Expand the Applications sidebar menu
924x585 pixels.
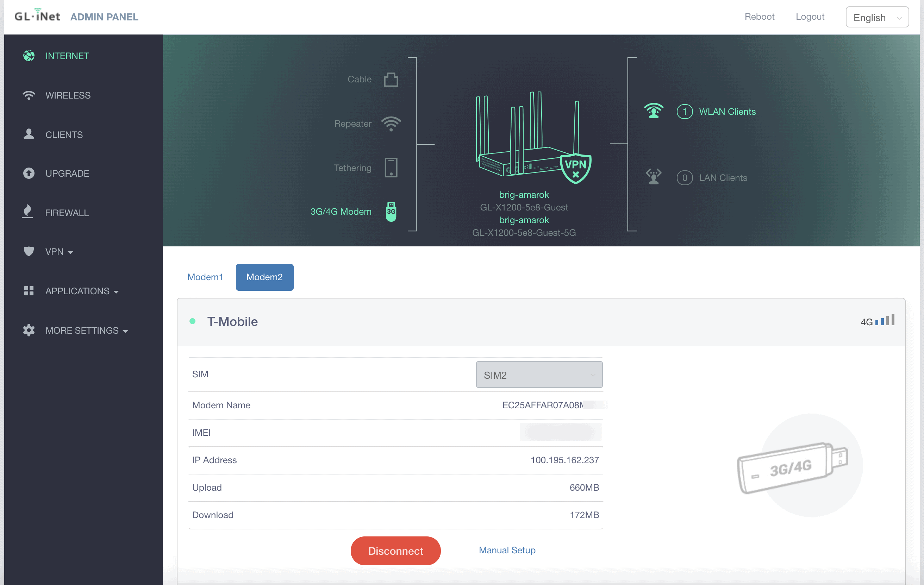click(81, 291)
